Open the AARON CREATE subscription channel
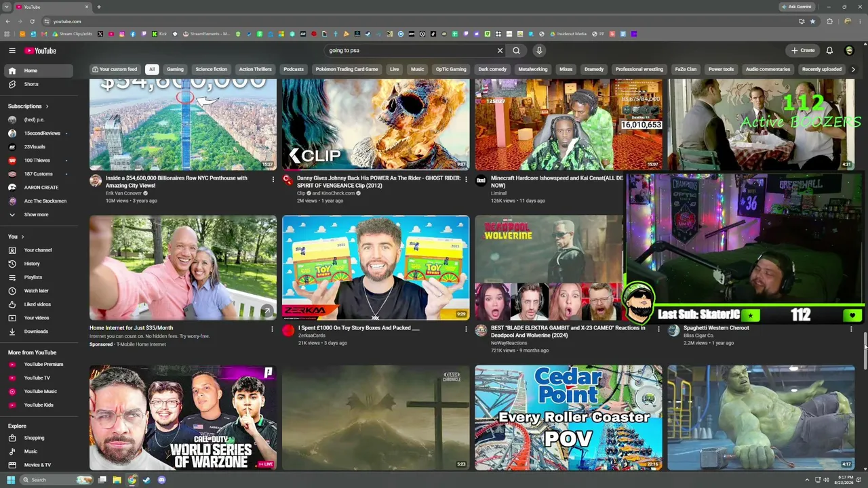The width and height of the screenshot is (868, 488). [x=40, y=188]
